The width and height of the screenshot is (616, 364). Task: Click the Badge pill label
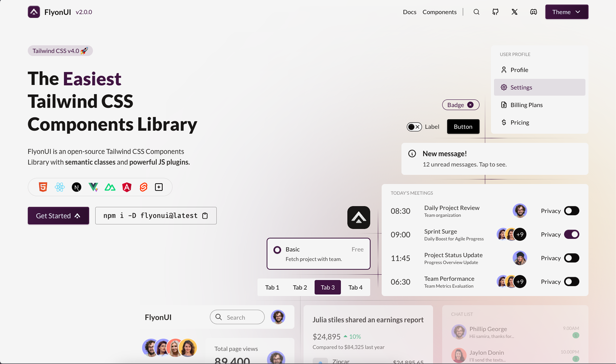tap(456, 105)
